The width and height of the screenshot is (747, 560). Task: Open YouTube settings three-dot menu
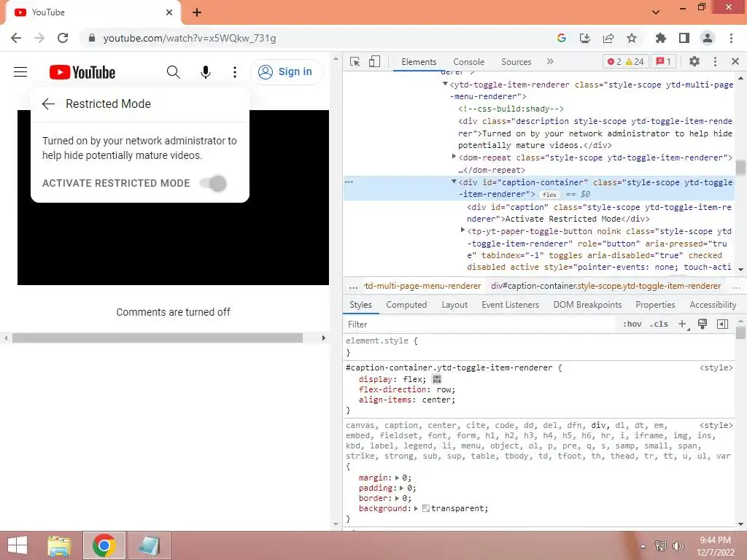234,72
